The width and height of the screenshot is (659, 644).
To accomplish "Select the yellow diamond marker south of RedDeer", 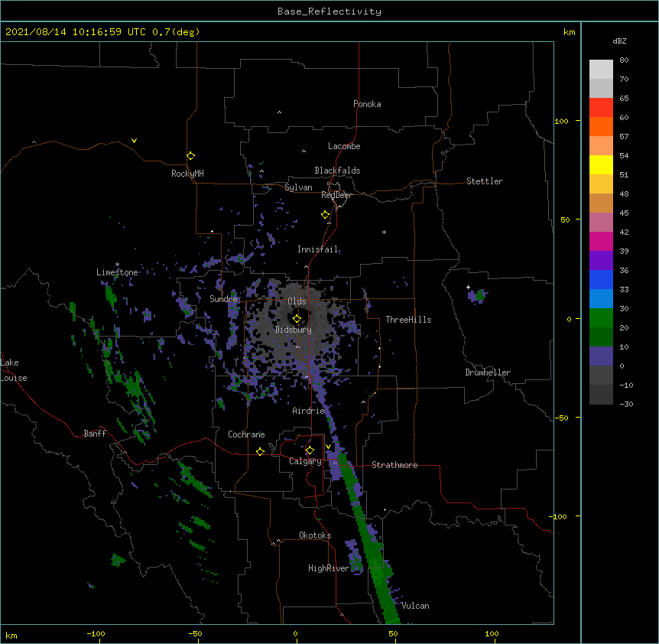I will (x=325, y=215).
